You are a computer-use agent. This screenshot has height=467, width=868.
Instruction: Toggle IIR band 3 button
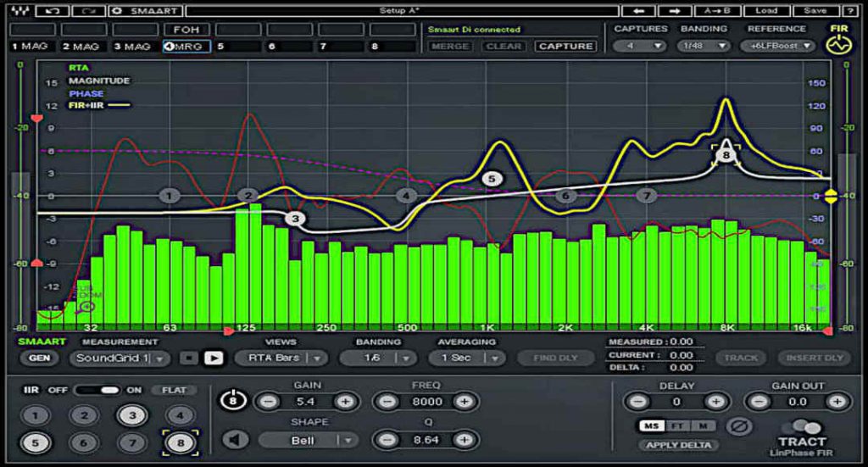(x=131, y=415)
